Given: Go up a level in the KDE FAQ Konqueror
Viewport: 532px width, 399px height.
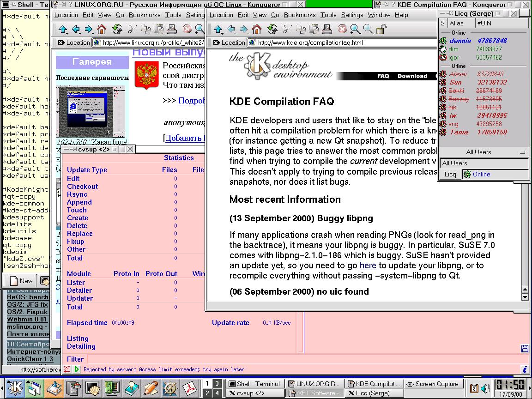Looking at the screenshot, I should 218,30.
